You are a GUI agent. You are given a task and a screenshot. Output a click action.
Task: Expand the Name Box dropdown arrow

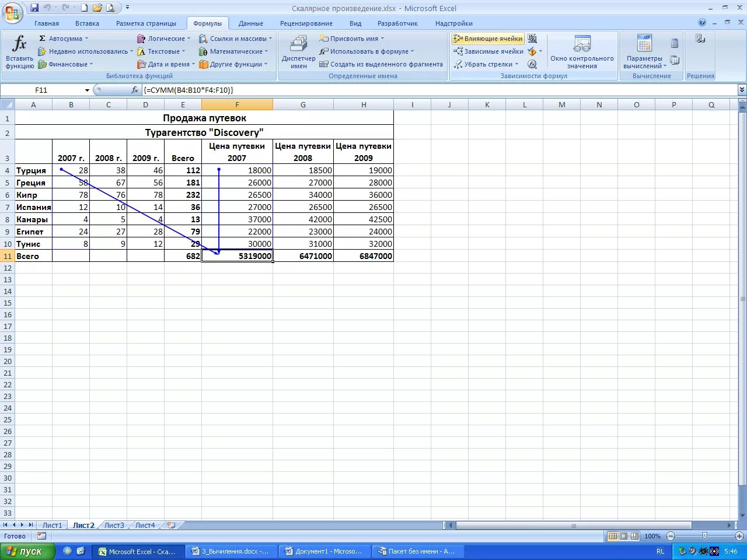pyautogui.click(x=87, y=90)
